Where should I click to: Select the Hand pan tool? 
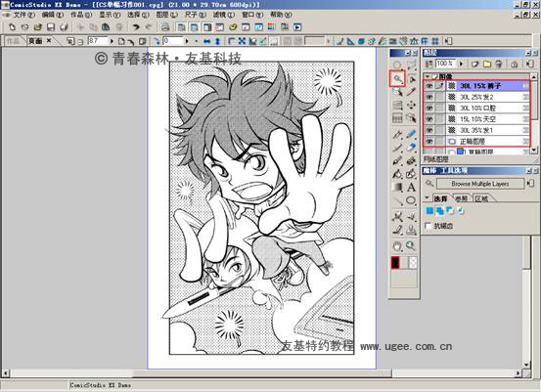(397, 246)
